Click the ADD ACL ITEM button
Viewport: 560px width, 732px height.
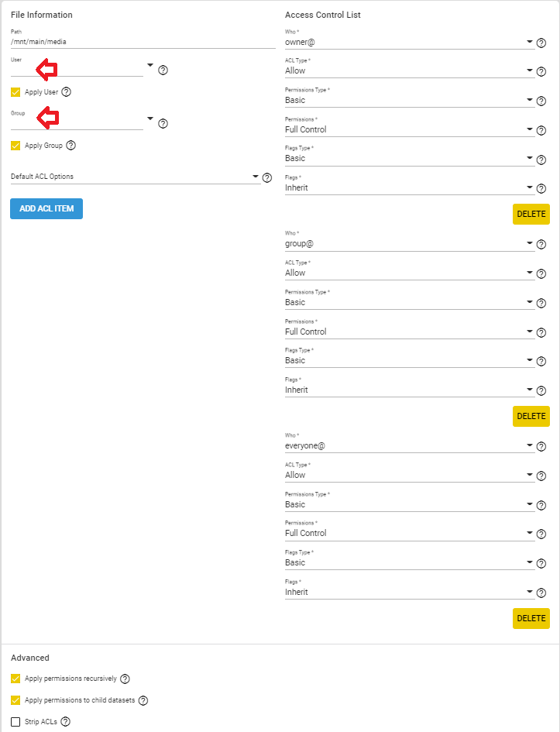tap(46, 209)
